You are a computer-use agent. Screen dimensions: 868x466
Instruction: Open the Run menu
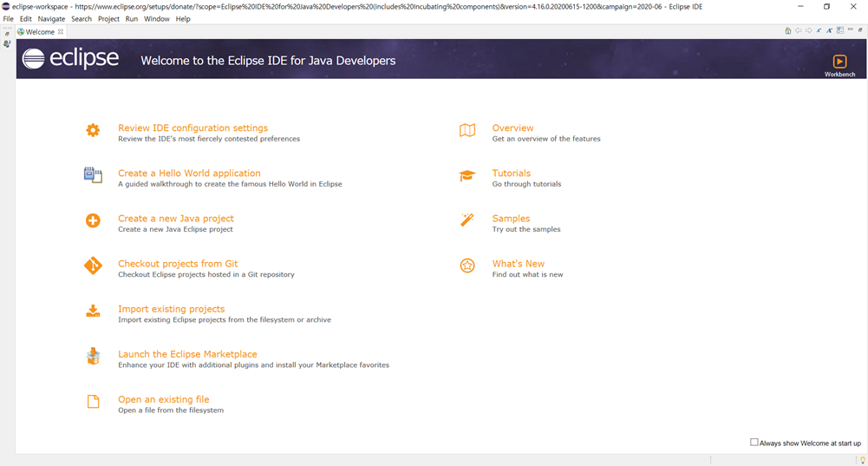click(x=131, y=19)
